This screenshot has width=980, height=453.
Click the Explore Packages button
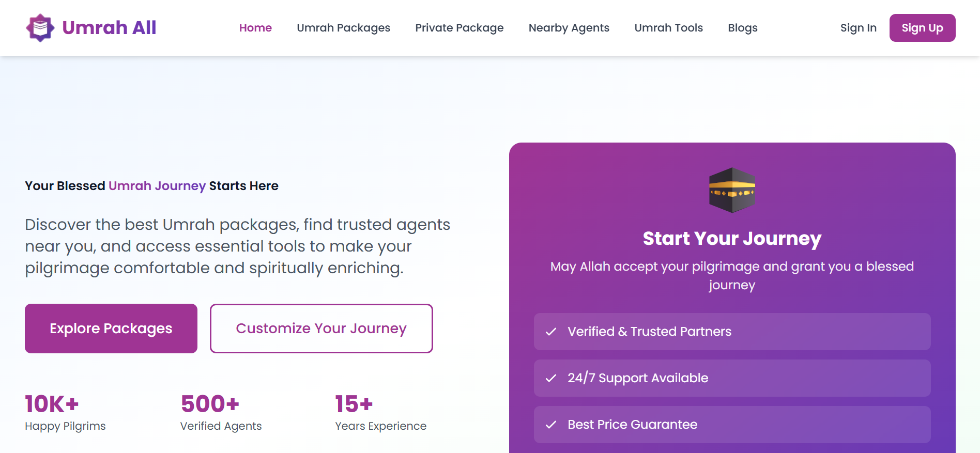coord(111,329)
